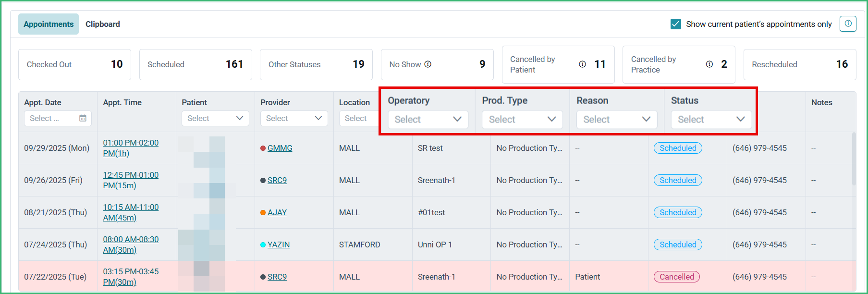The width and height of the screenshot is (868, 294).
Task: Select the Appointments tab
Action: coord(49,24)
